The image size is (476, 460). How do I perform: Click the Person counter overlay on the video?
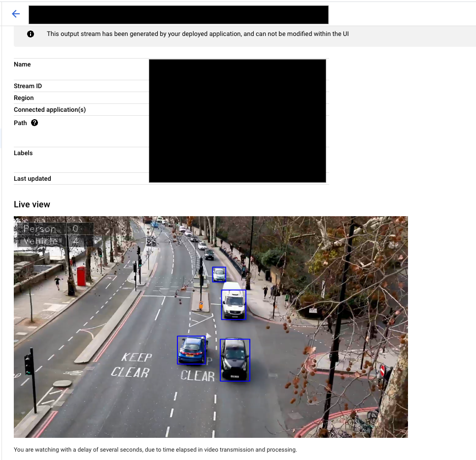(54, 229)
